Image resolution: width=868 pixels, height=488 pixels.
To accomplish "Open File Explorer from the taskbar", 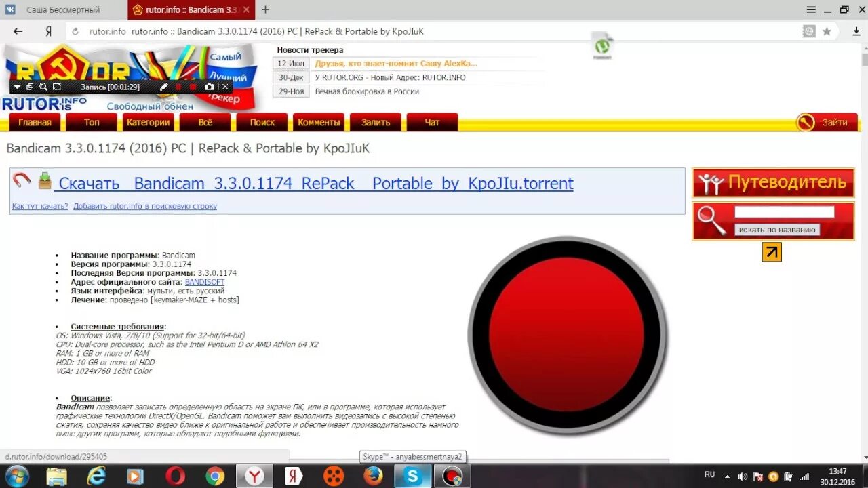I will tap(57, 476).
